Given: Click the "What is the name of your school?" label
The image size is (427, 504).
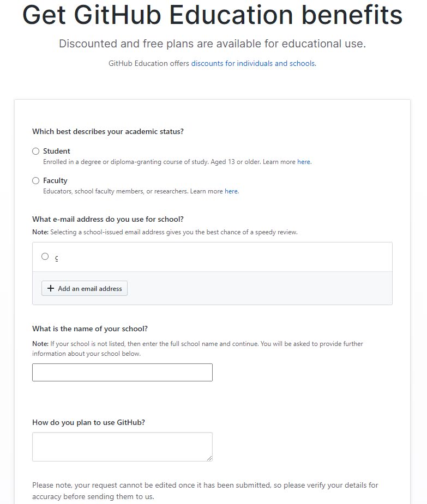Looking at the screenshot, I should point(90,329).
